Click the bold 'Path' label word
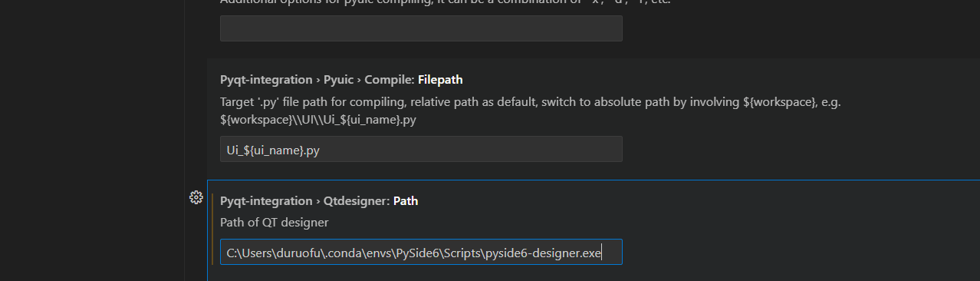The image size is (980, 281). [x=406, y=201]
